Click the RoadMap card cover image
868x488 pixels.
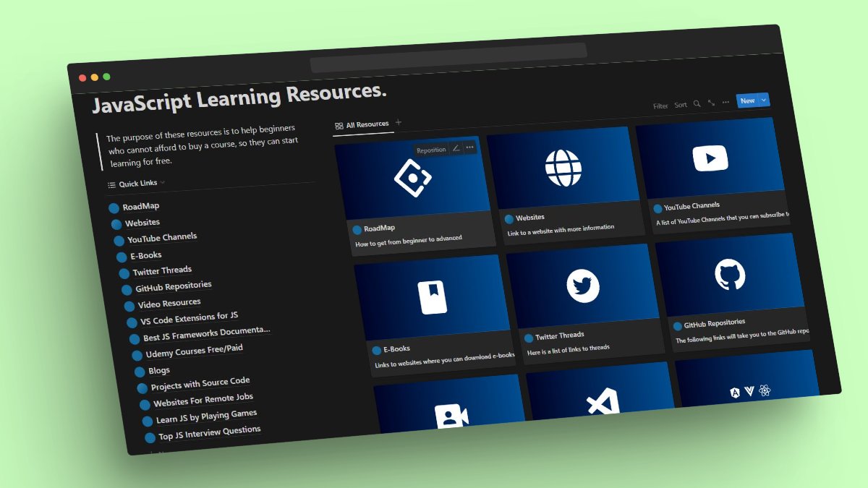(x=413, y=178)
